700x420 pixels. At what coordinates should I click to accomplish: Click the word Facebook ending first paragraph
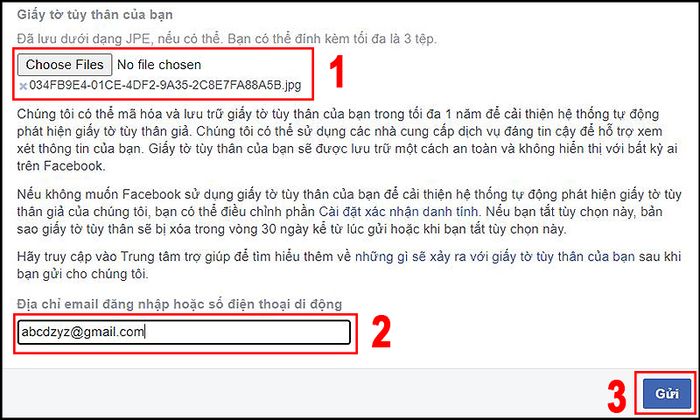(72, 166)
